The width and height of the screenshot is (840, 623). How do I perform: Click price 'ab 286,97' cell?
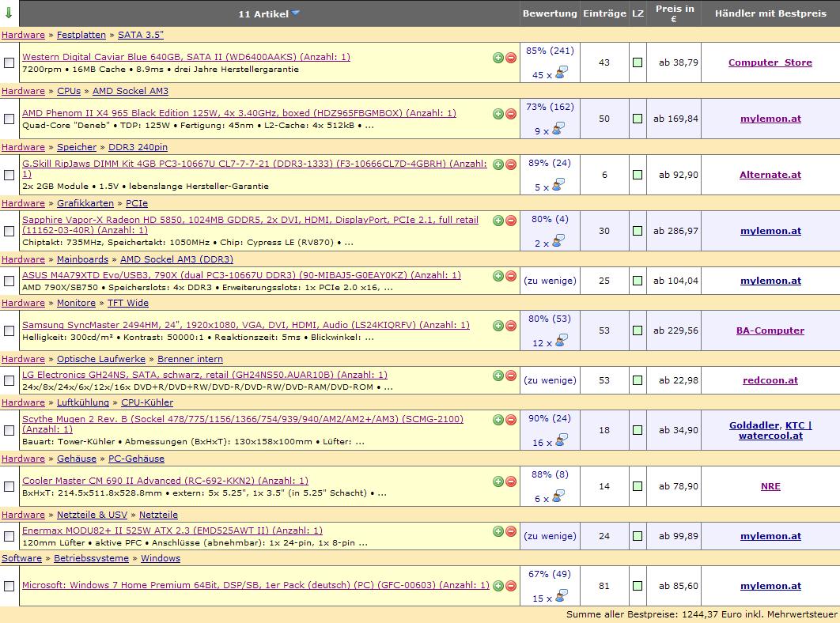tap(675, 232)
